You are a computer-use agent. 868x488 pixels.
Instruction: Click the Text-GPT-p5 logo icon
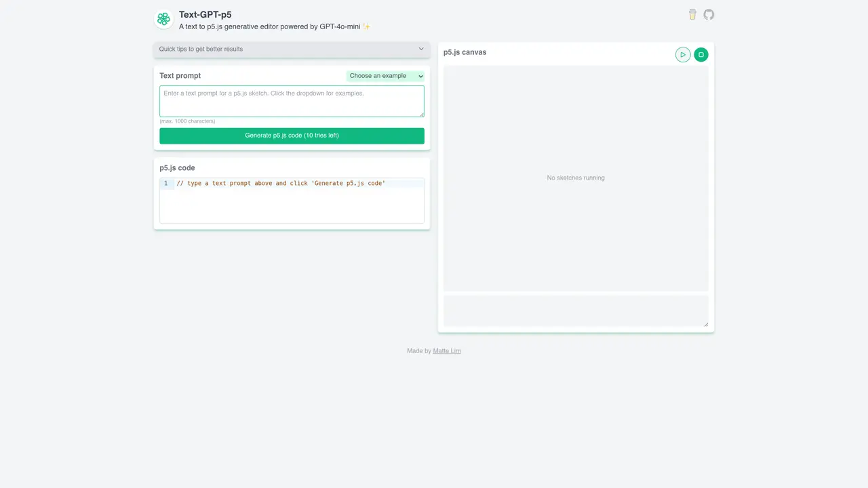point(163,20)
